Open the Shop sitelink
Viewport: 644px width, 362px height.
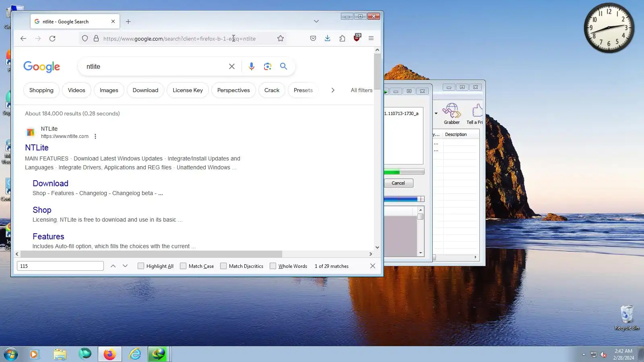point(42,210)
